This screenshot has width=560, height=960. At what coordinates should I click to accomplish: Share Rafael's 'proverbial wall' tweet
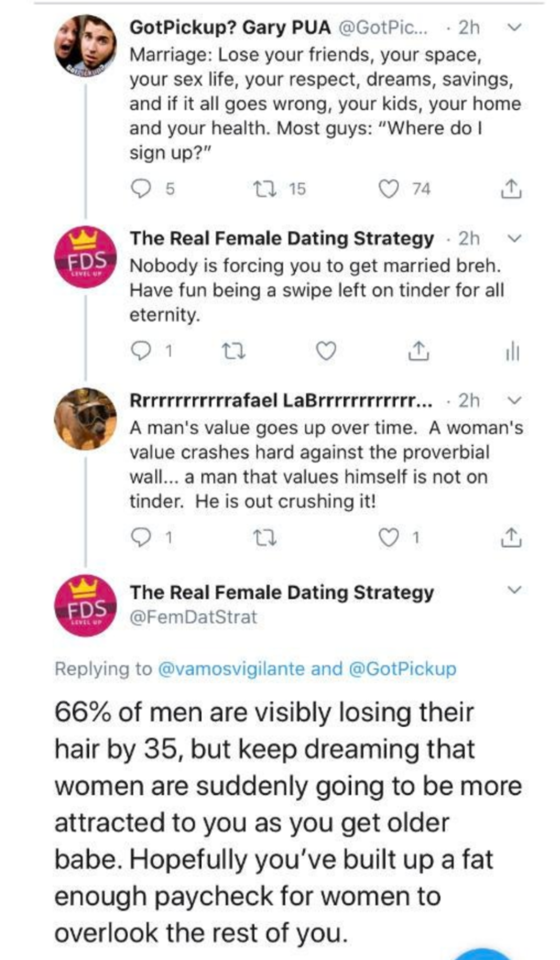[x=510, y=538]
